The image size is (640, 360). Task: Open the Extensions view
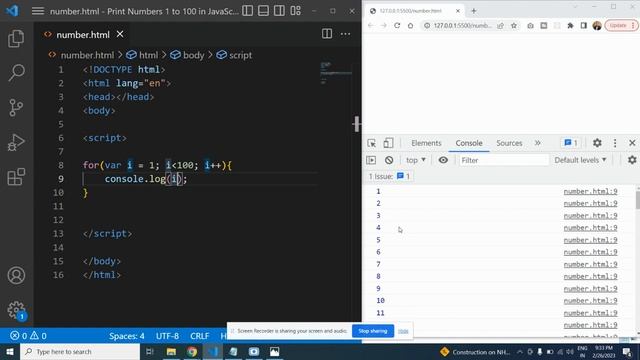[16, 177]
